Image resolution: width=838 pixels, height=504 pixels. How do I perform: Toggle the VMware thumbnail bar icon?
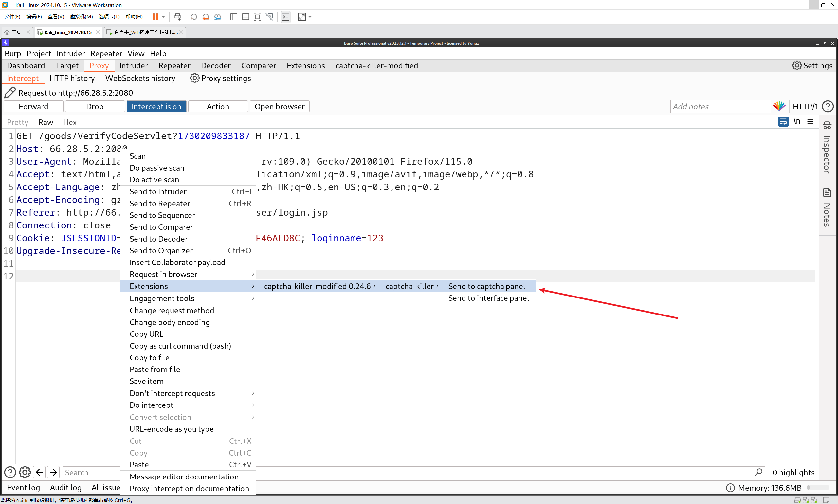[x=246, y=17]
